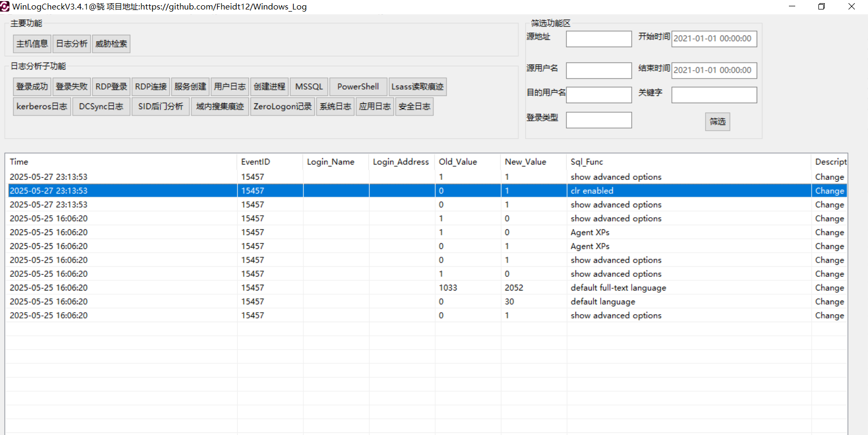Select the highlighted 'clr enabled' row
This screenshot has width=868, height=435.
(x=427, y=191)
